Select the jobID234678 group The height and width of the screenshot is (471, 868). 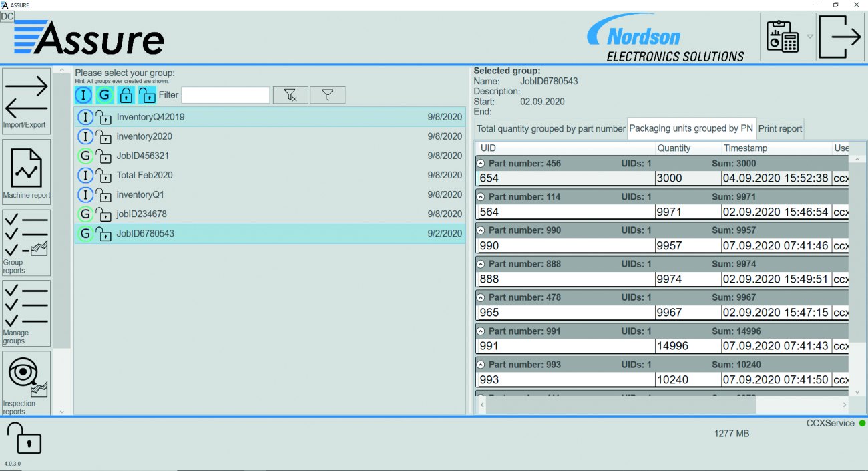[270, 214]
